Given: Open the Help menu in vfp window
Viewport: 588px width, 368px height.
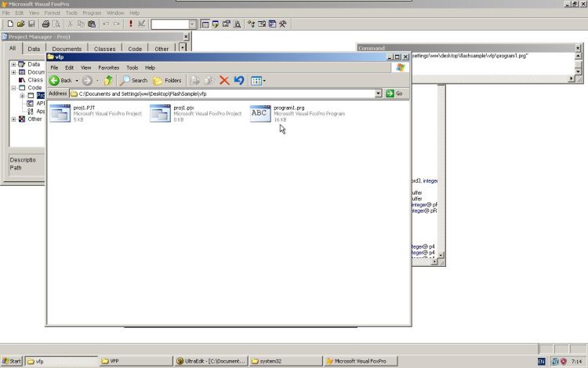Looking at the screenshot, I should coord(150,68).
